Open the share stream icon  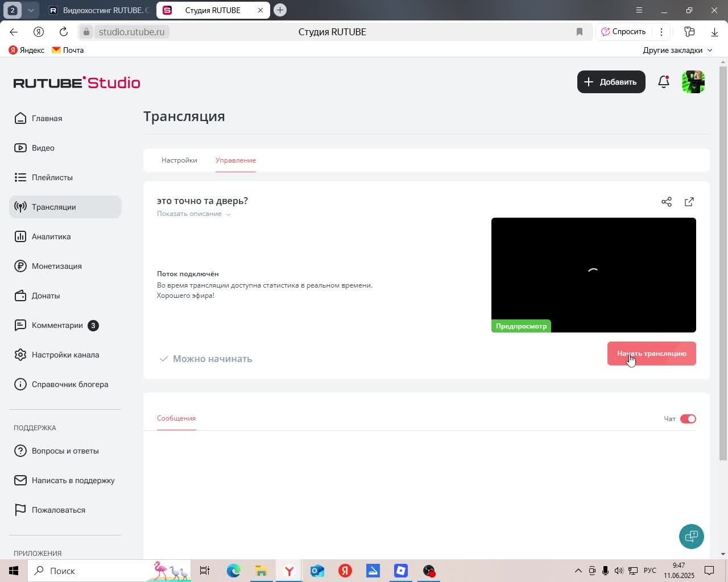point(667,202)
